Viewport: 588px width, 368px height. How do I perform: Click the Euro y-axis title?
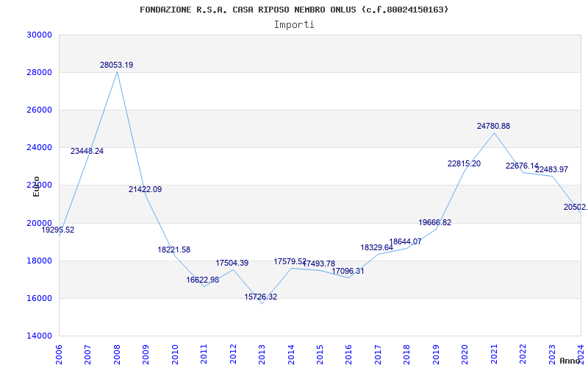point(36,186)
